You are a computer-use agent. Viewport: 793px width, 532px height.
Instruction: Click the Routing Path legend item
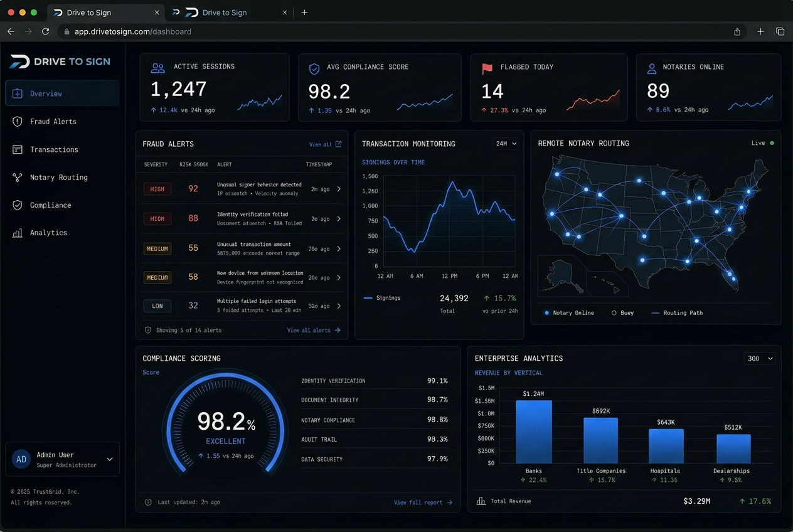pyautogui.click(x=677, y=312)
